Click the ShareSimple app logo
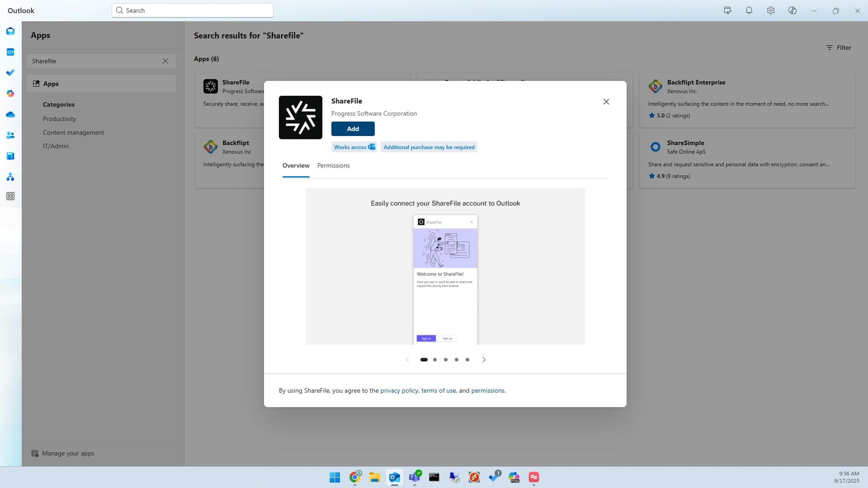Viewport: 868px width, 488px height. pyautogui.click(x=655, y=146)
